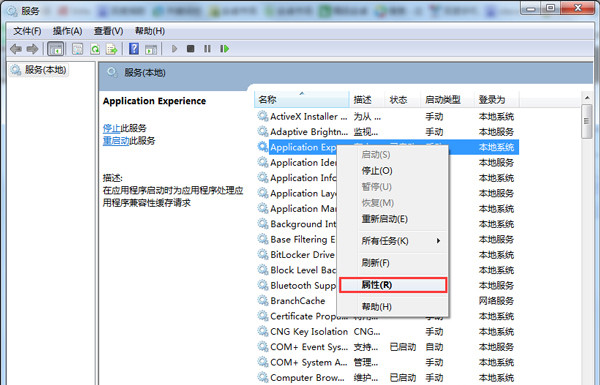
Task: Open the 帮助(H) menu in menu bar
Action: coord(150,31)
